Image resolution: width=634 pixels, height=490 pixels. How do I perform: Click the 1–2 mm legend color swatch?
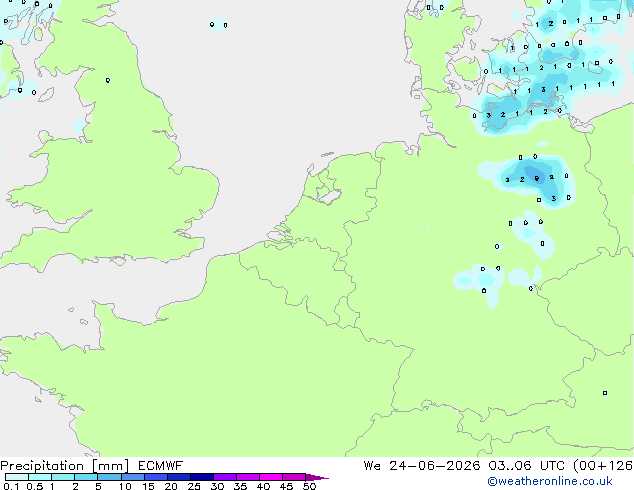63,477
